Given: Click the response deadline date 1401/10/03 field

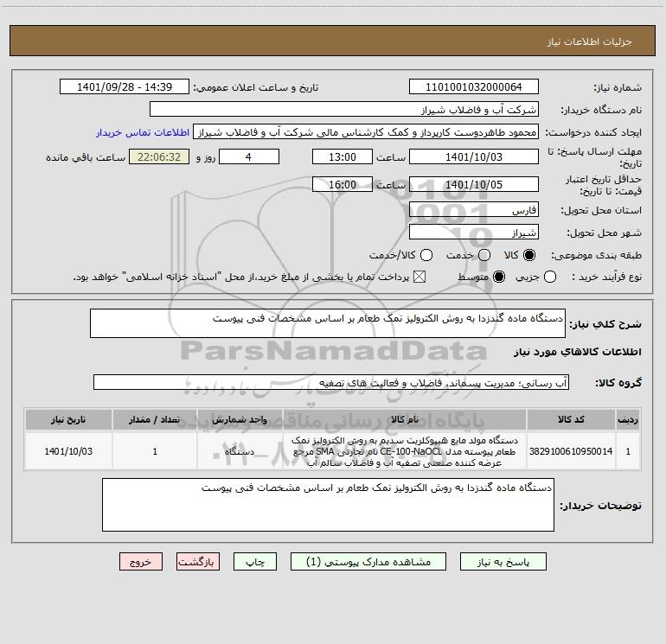Looking at the screenshot, I should (x=474, y=156).
